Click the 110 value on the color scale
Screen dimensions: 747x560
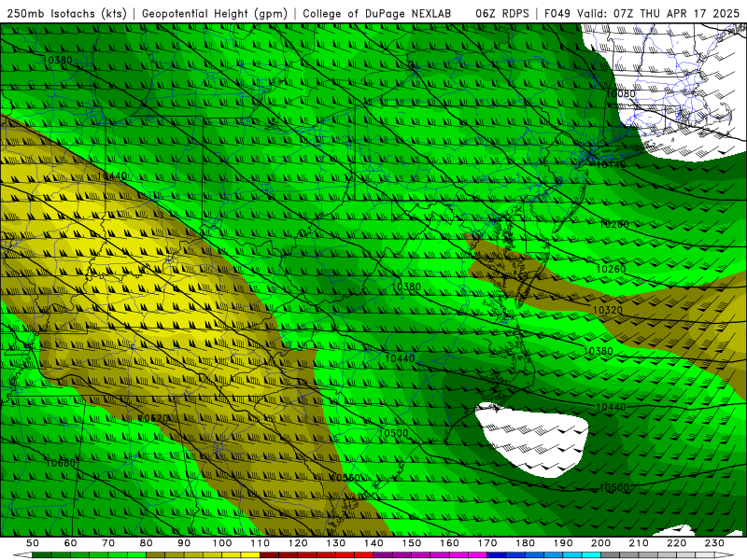click(x=261, y=543)
